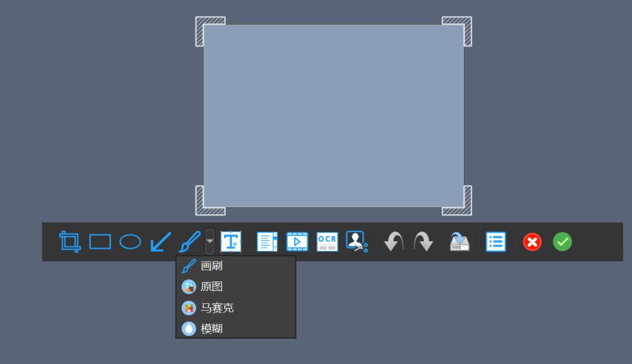The width and height of the screenshot is (632, 364).
Task: Open the list menu icon
Action: pyautogui.click(x=496, y=242)
